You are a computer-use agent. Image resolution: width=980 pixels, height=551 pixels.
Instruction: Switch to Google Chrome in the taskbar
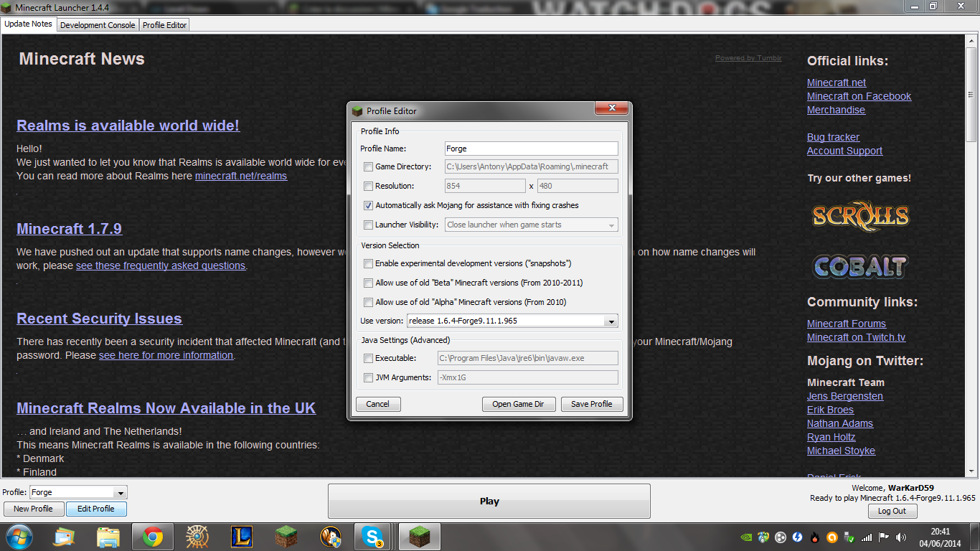(152, 537)
